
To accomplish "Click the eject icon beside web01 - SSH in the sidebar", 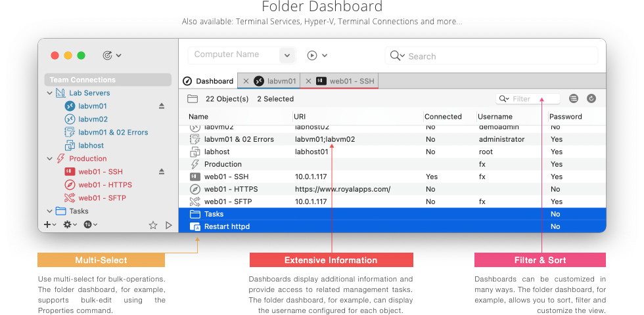I will [162, 171].
